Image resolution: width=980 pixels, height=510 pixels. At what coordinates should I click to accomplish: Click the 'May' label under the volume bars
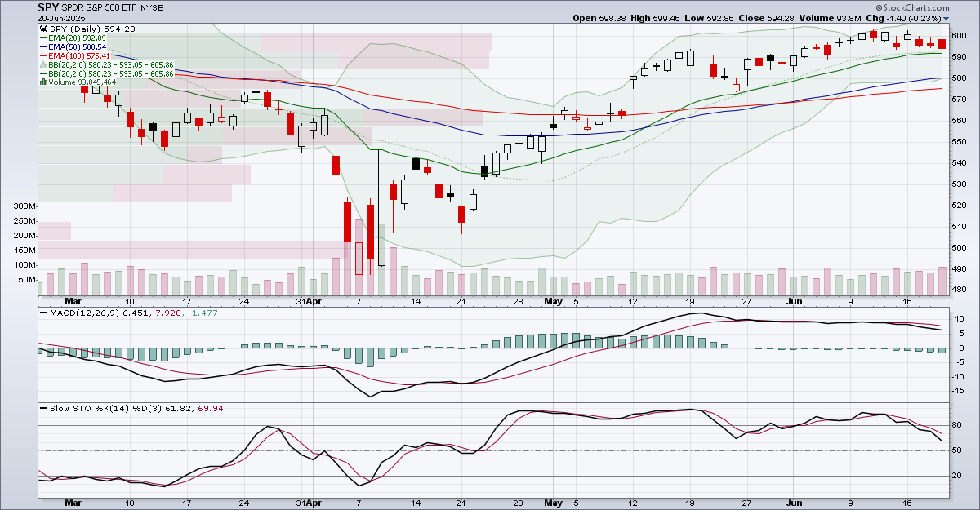click(554, 301)
